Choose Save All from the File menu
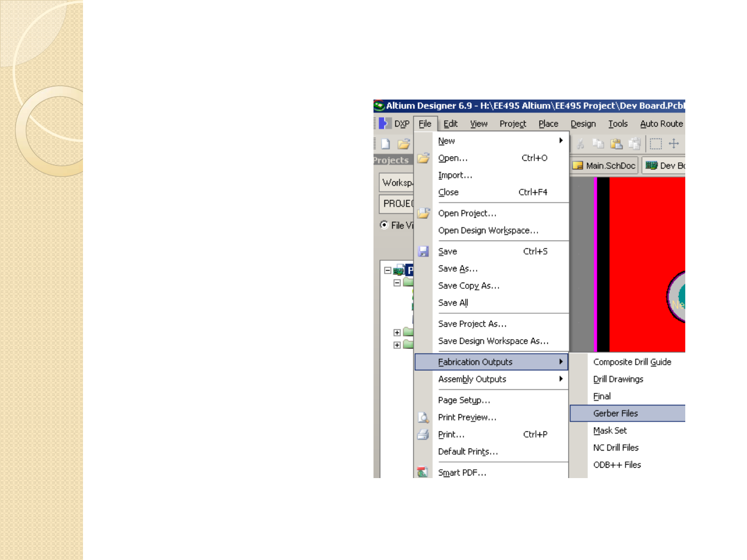The height and width of the screenshot is (560, 747). tap(492, 303)
